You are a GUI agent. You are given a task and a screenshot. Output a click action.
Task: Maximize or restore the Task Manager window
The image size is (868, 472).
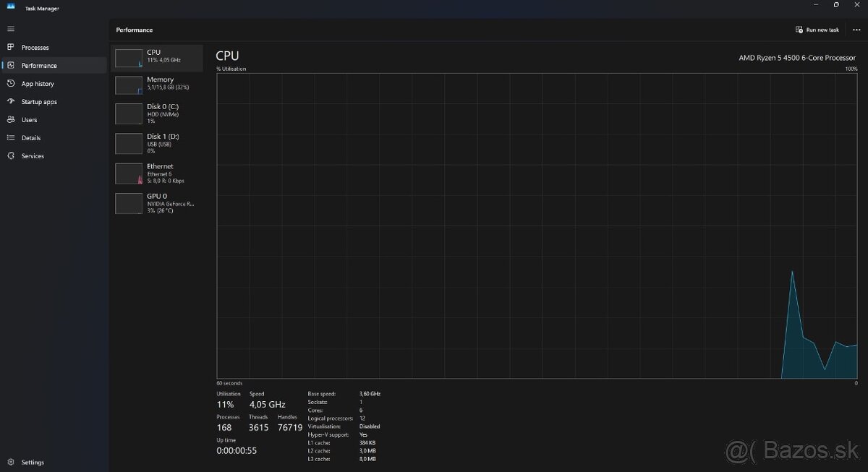point(836,5)
